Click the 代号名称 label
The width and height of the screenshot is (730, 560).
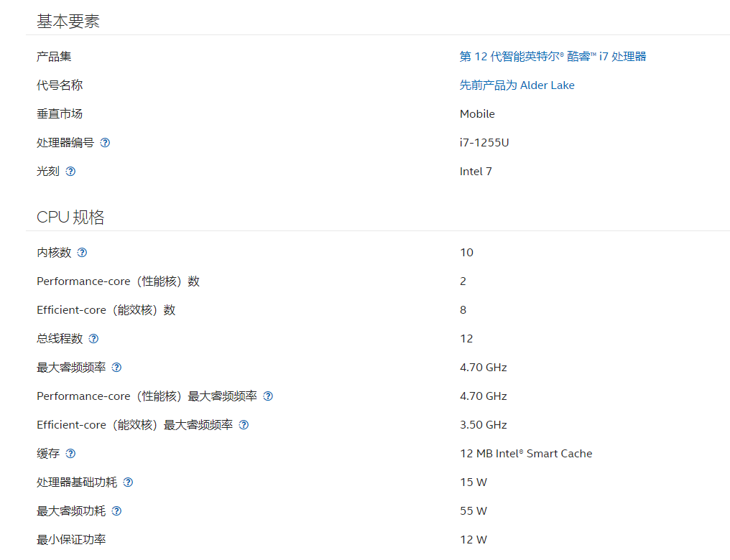[x=60, y=85]
